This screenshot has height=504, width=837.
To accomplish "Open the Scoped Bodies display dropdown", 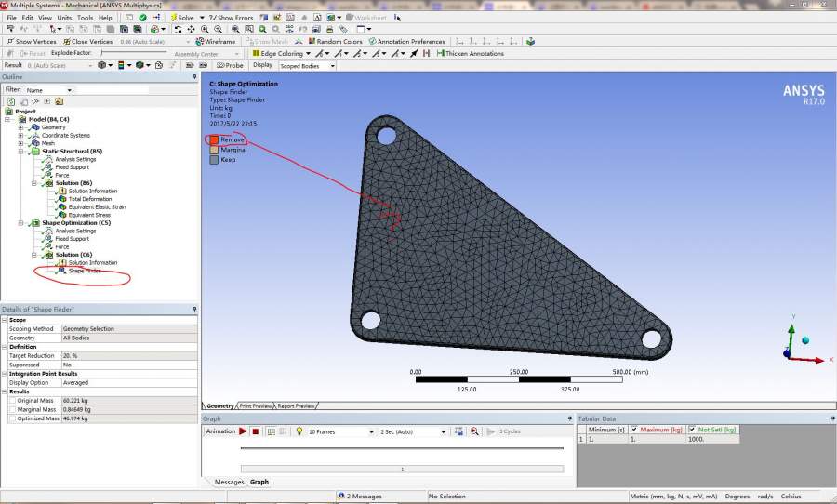I will (332, 66).
